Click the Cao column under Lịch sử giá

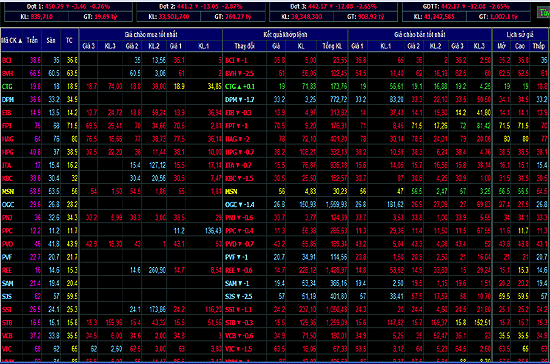[520, 46]
